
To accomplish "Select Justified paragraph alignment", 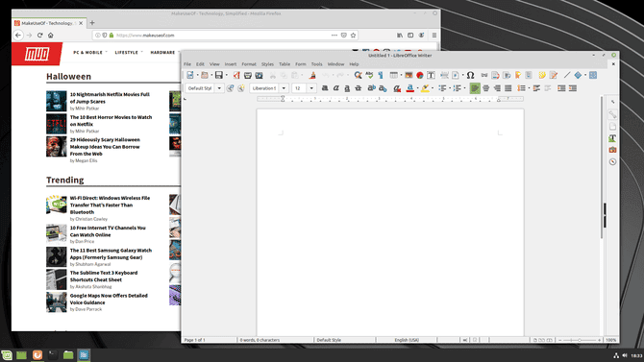I will click(508, 88).
